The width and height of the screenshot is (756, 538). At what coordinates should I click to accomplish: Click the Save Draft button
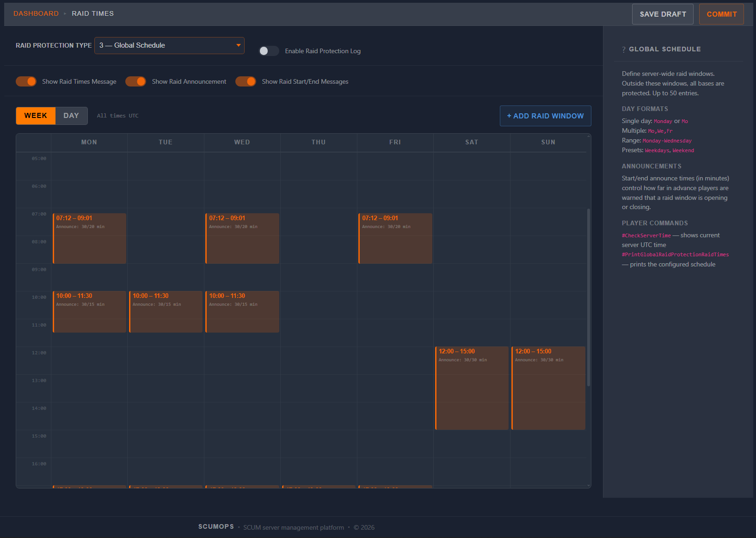[x=663, y=14]
